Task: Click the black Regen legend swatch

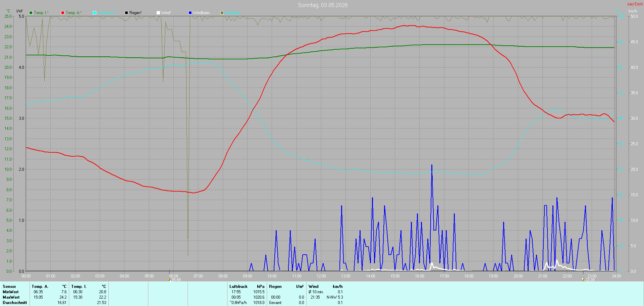Action: pyautogui.click(x=126, y=13)
